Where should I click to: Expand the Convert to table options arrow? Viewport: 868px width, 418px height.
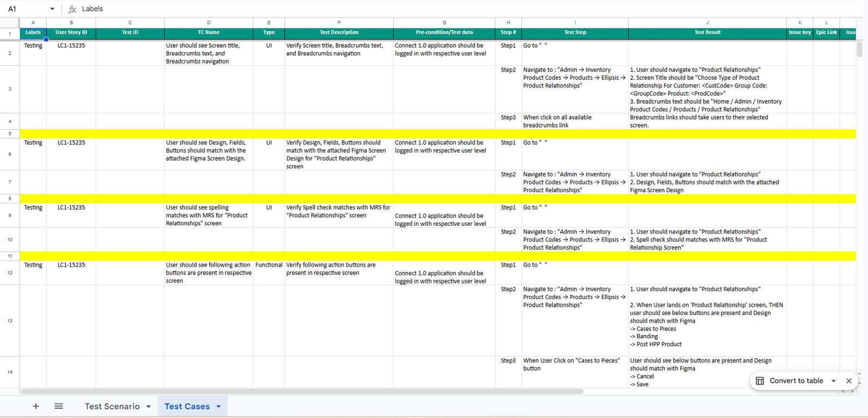(834, 381)
